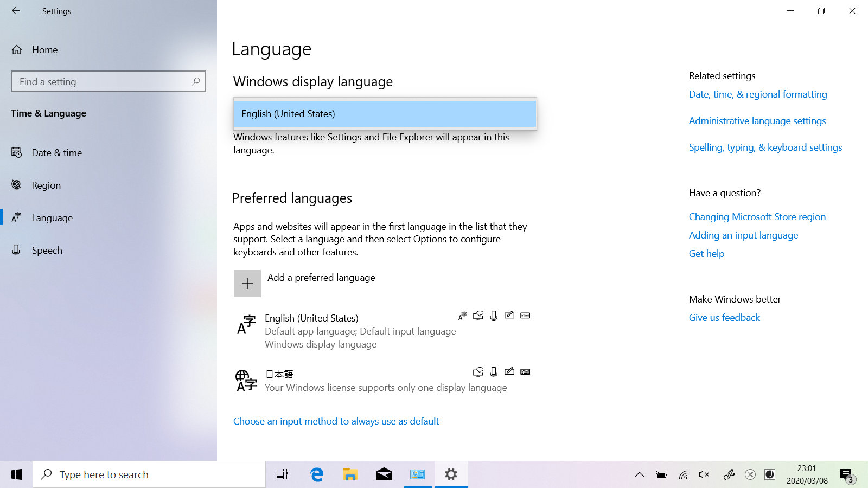The width and height of the screenshot is (868, 488).
Task: Open Changing Microsoft Store region help link
Action: [757, 217]
